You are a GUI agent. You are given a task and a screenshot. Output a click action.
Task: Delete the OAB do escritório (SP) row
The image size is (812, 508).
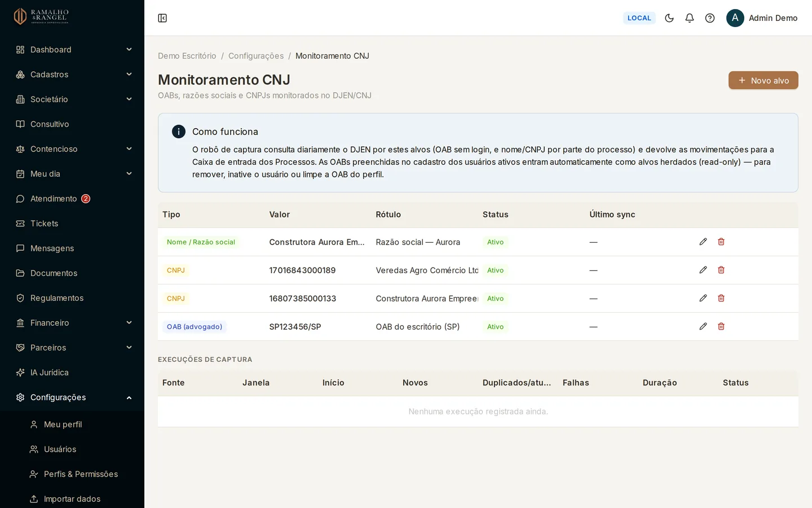721,326
